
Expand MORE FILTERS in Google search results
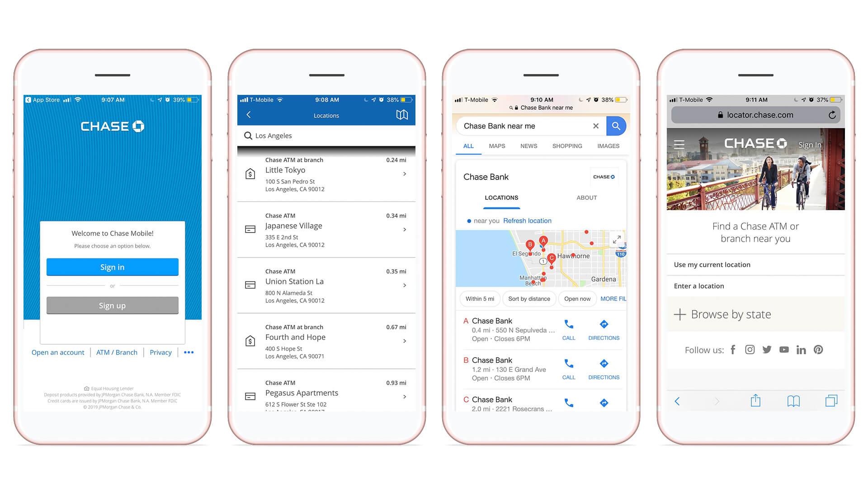tap(615, 299)
